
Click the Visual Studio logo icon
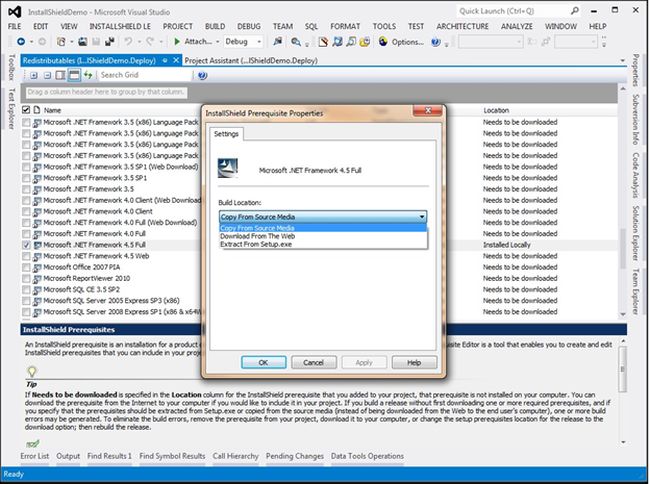pyautogui.click(x=15, y=12)
